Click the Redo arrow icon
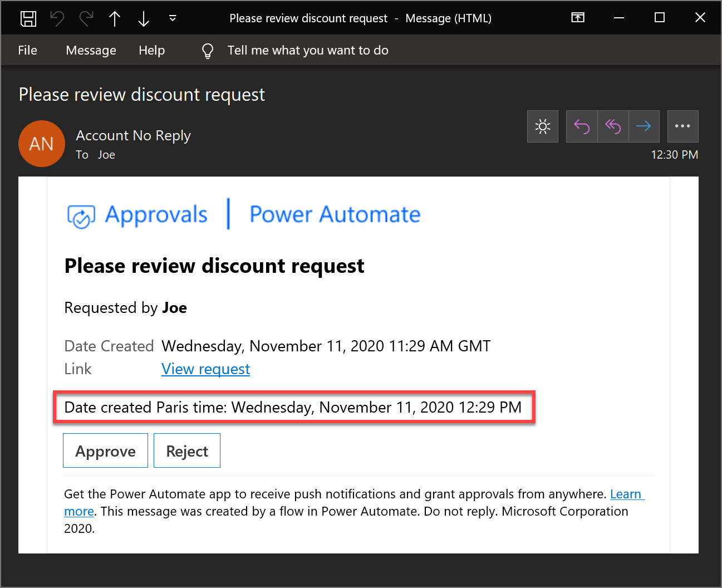Screen dimensions: 722x588 [86, 18]
